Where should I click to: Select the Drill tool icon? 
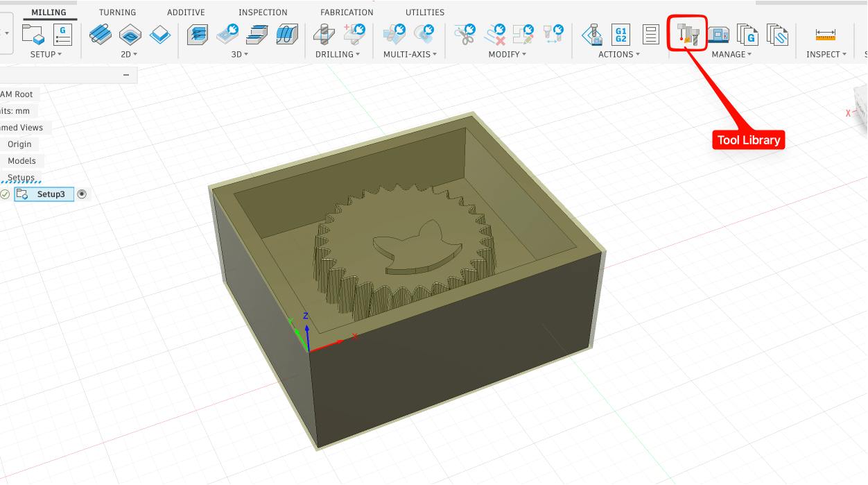pos(324,34)
